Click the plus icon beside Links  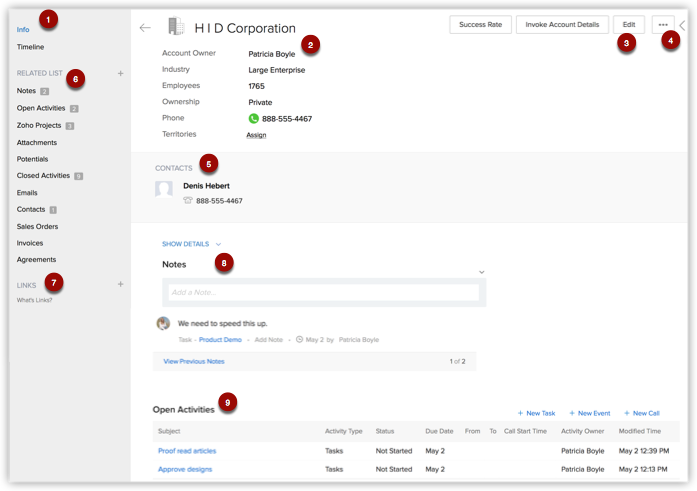point(121,284)
